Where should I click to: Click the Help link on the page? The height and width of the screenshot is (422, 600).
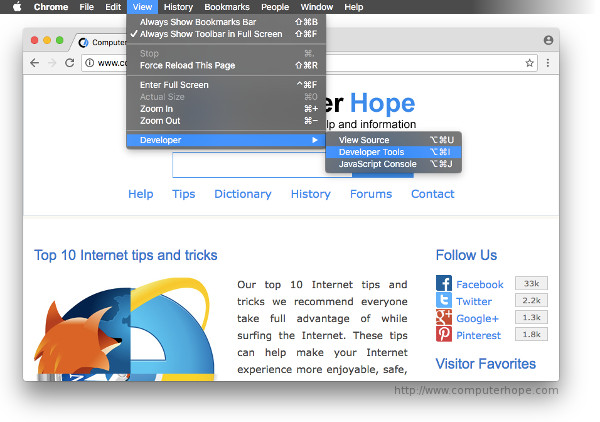click(141, 194)
